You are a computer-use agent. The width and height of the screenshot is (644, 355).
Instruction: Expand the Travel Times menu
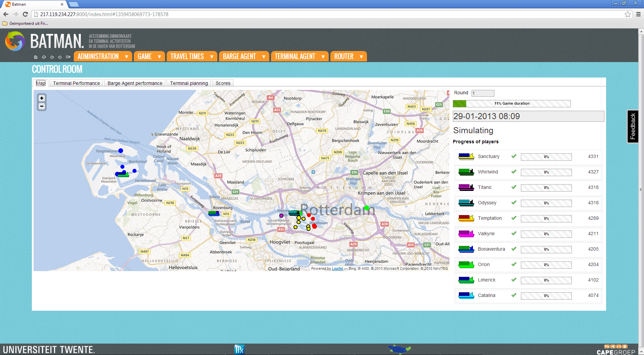point(192,56)
